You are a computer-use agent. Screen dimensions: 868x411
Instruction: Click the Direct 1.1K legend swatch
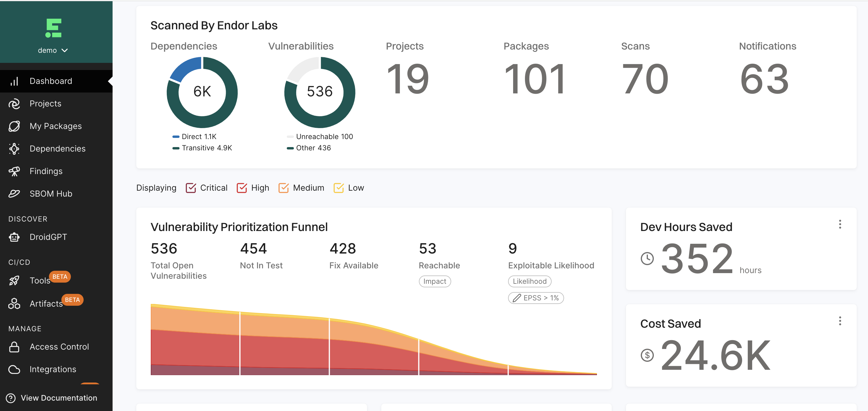[176, 137]
